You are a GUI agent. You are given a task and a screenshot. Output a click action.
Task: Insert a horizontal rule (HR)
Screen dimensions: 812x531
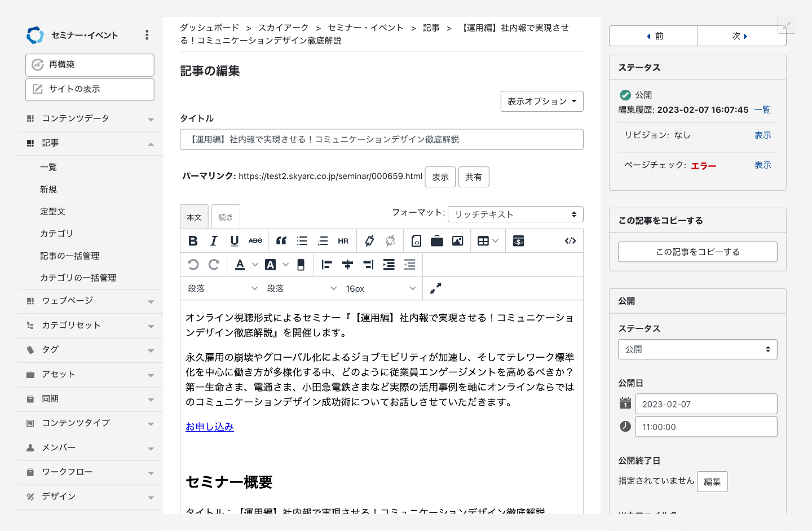click(x=343, y=241)
